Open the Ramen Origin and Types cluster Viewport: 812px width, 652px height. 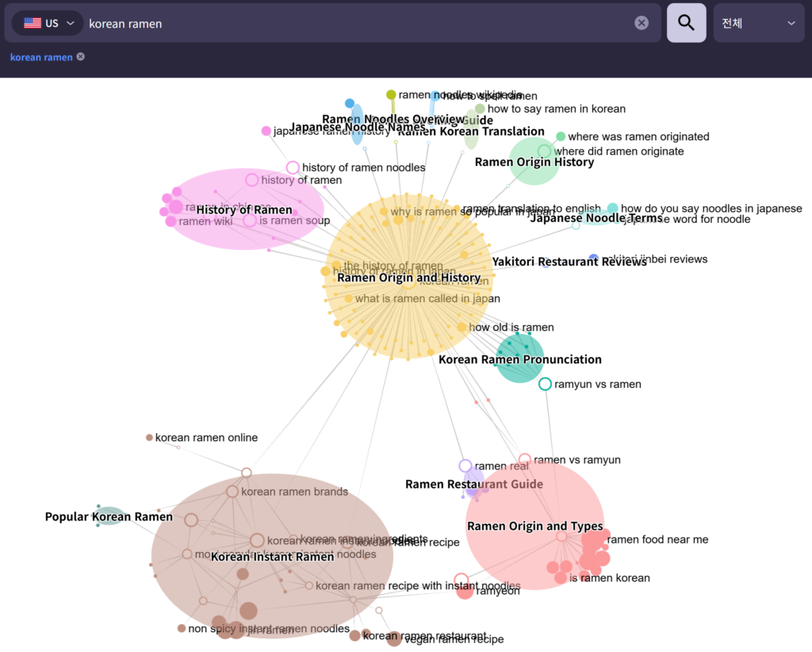coord(534,526)
